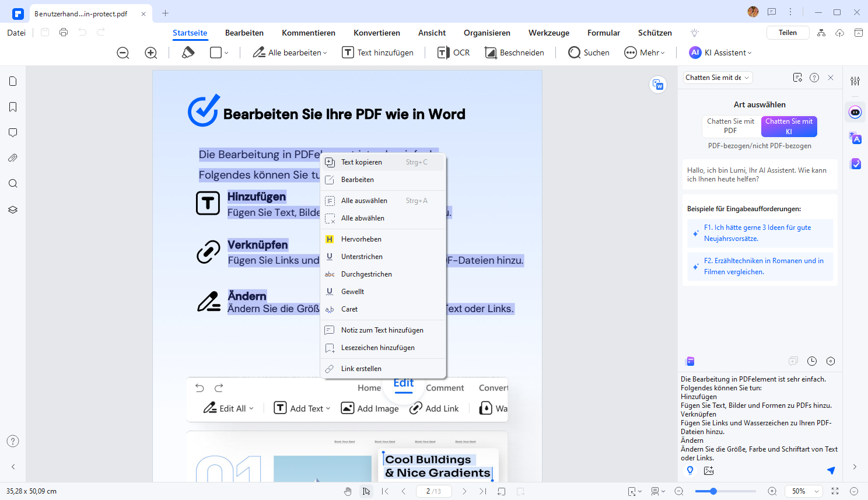Switch to the Kommentieren tab
The width and height of the screenshot is (868, 500).
(x=309, y=33)
